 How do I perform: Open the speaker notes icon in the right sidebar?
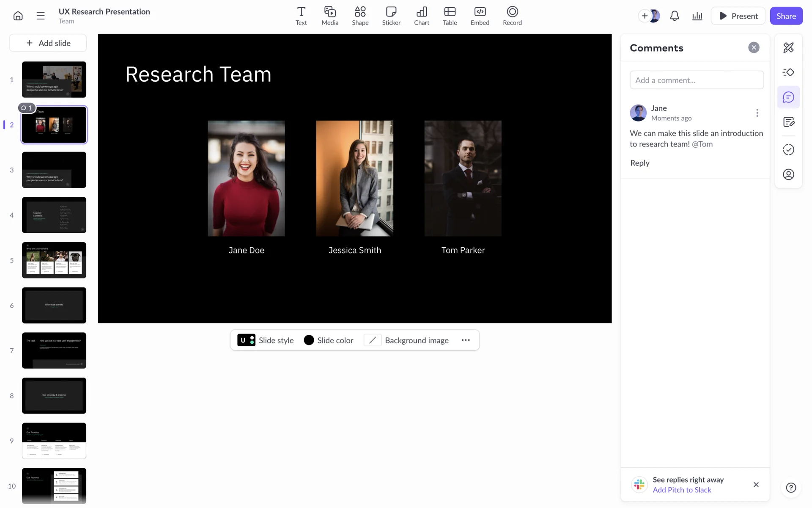pyautogui.click(x=788, y=122)
